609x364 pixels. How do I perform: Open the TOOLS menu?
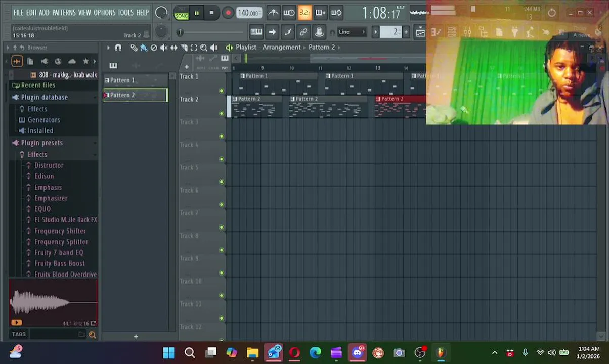[x=125, y=13]
